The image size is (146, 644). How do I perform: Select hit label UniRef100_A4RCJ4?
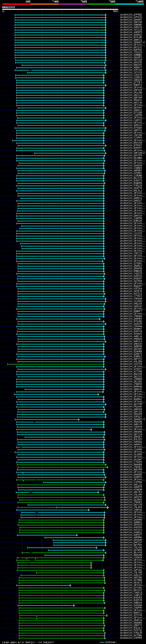pyautogui.click(x=131, y=337)
